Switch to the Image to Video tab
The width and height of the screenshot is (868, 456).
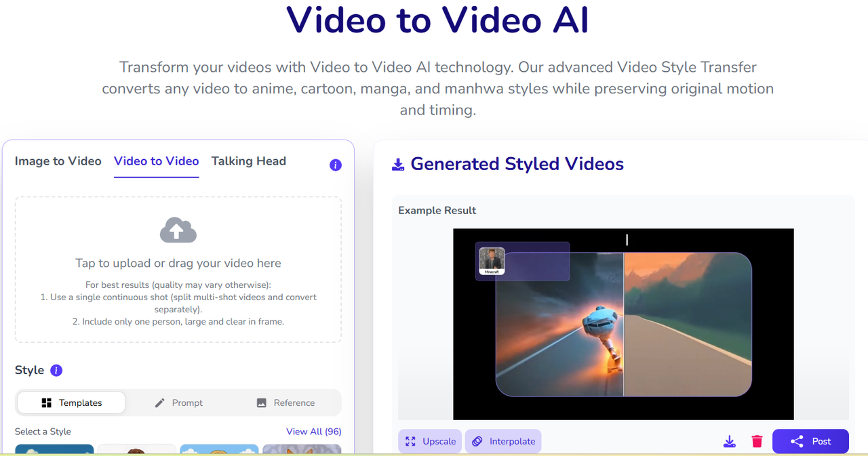pyautogui.click(x=58, y=161)
